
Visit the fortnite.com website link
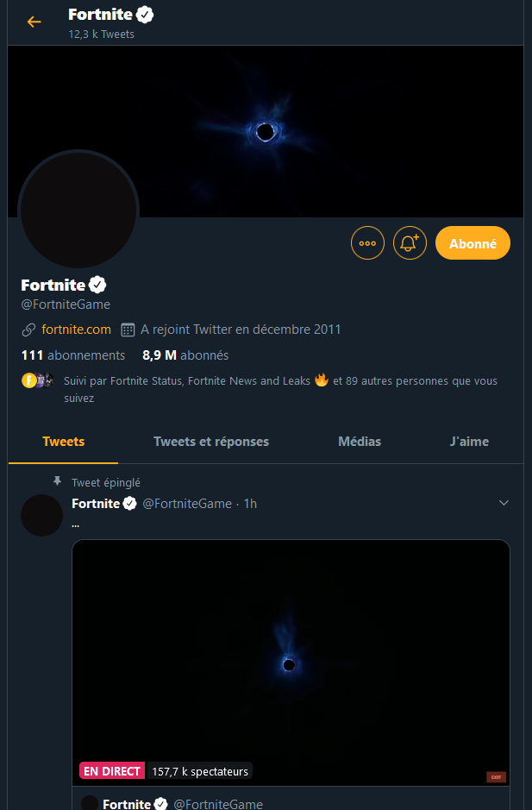pyautogui.click(x=75, y=330)
